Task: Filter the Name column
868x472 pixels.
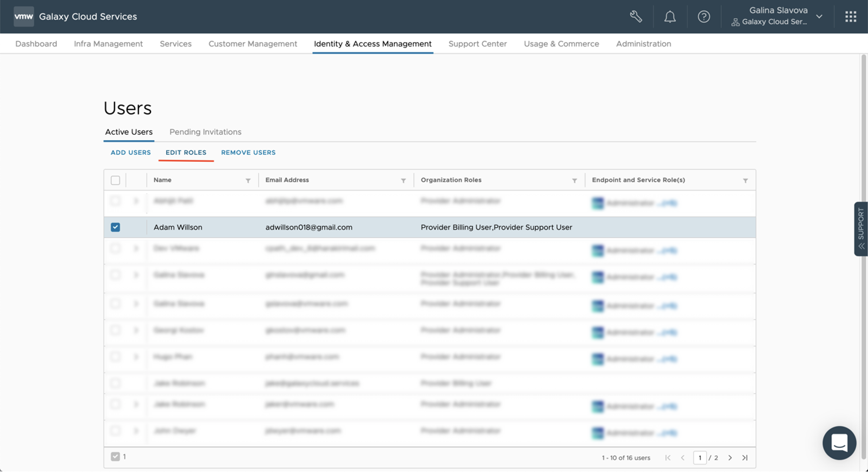Action: coord(248,181)
